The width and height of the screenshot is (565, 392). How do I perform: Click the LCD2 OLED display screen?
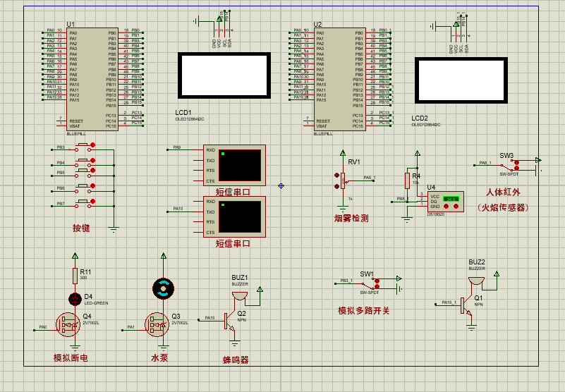pyautogui.click(x=461, y=80)
